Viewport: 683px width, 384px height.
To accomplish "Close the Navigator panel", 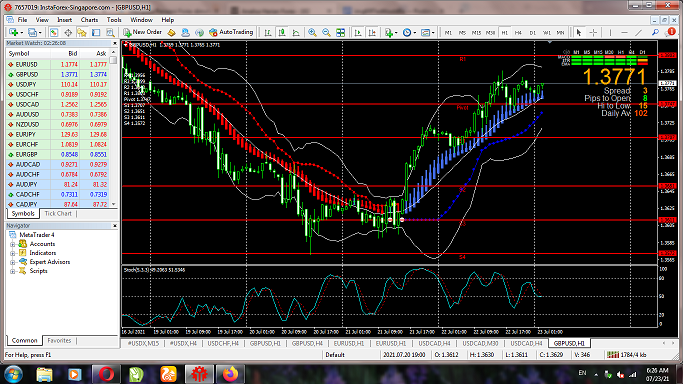I will (115, 226).
